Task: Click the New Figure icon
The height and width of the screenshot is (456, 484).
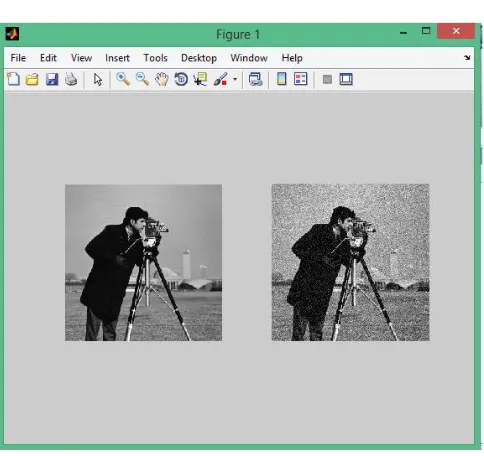Action: tap(14, 79)
